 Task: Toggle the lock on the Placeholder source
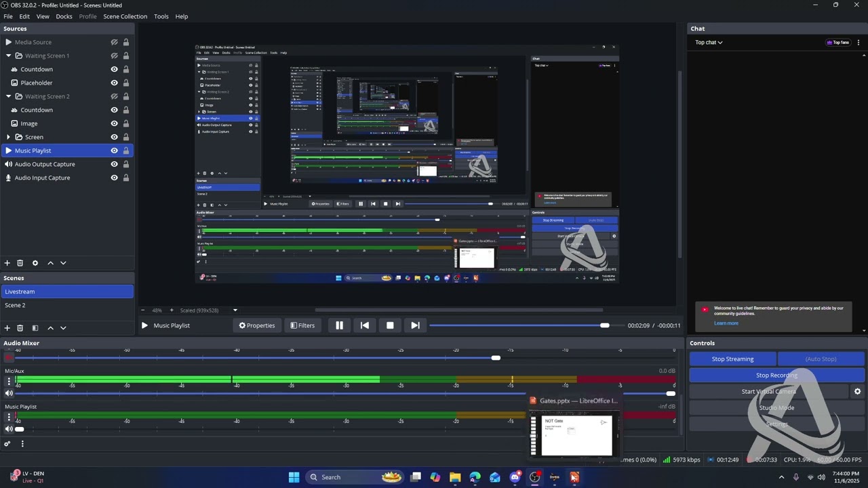(125, 83)
